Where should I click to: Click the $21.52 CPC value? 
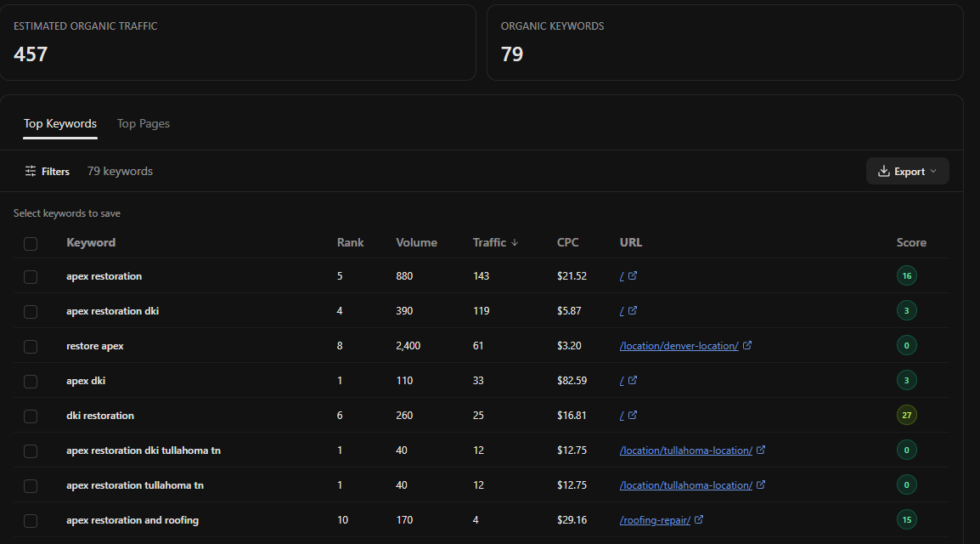pos(572,275)
